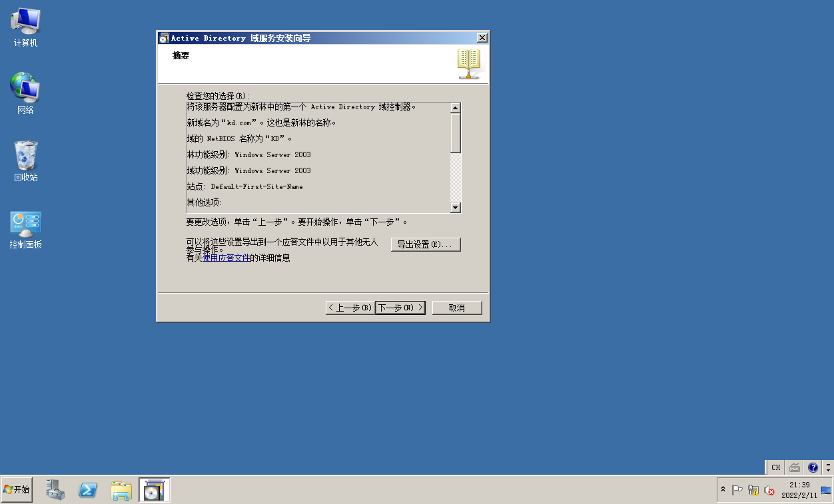
Task: Click the language bar help icon
Action: coord(813,467)
